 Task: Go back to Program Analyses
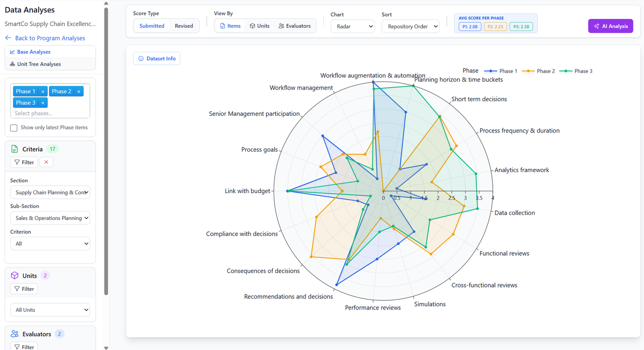click(45, 38)
